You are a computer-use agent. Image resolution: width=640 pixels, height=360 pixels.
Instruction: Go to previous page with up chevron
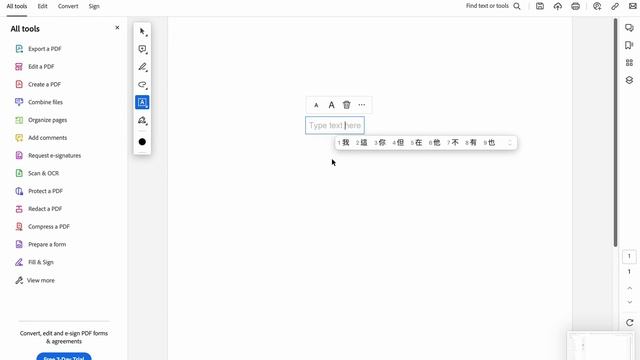click(629, 288)
